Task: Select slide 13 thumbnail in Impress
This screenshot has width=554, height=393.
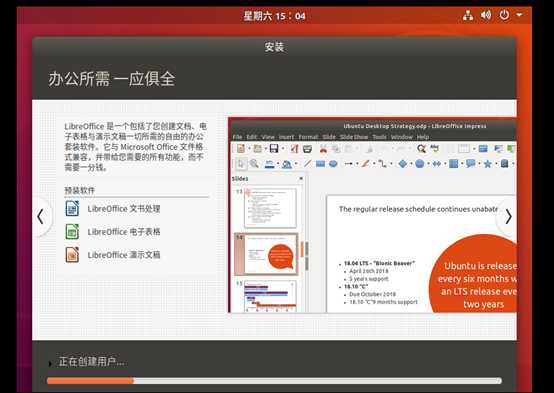Action: point(270,207)
